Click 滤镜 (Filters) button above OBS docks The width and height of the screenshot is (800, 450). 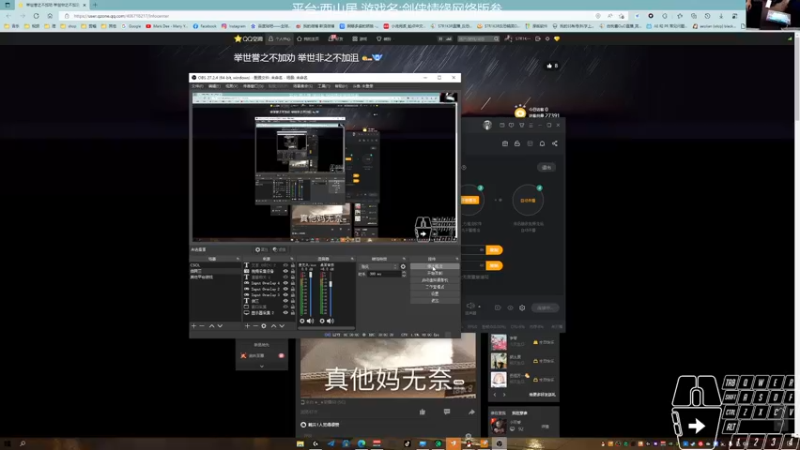[279, 249]
